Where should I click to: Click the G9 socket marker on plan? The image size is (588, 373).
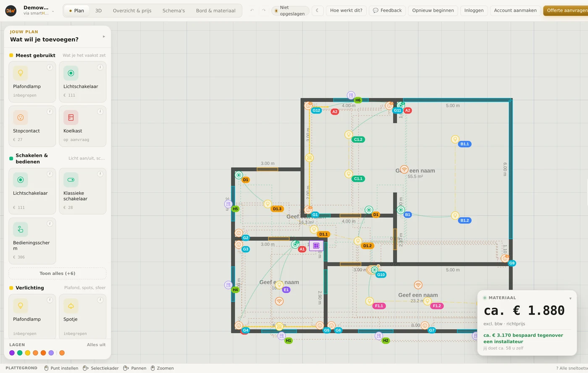[512, 263]
